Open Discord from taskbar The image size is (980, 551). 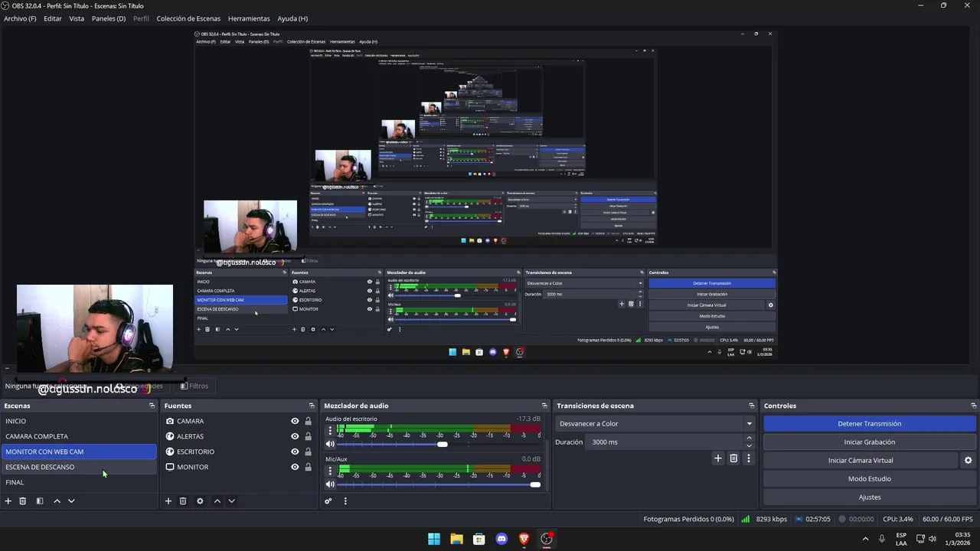tap(501, 539)
